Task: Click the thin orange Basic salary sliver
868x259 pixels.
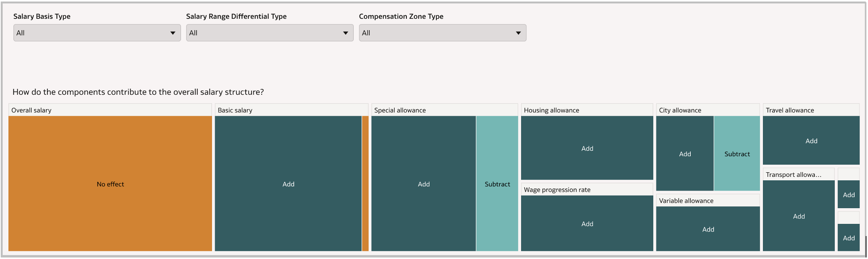Action: point(365,183)
